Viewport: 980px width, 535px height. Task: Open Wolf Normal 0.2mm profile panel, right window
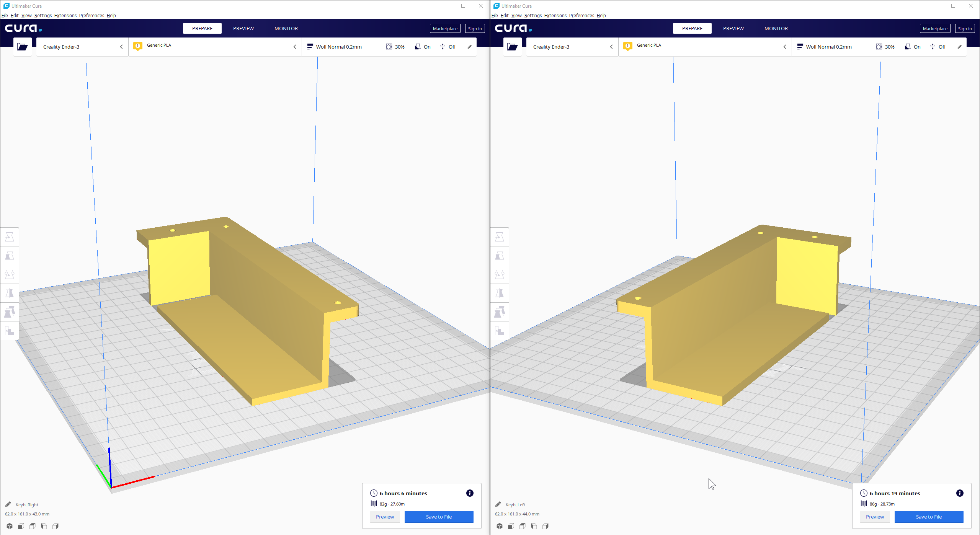[x=879, y=47]
